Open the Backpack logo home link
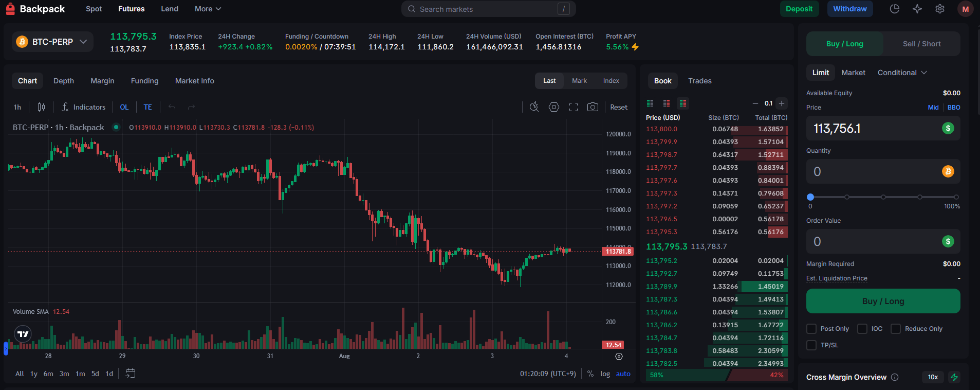 (x=35, y=9)
